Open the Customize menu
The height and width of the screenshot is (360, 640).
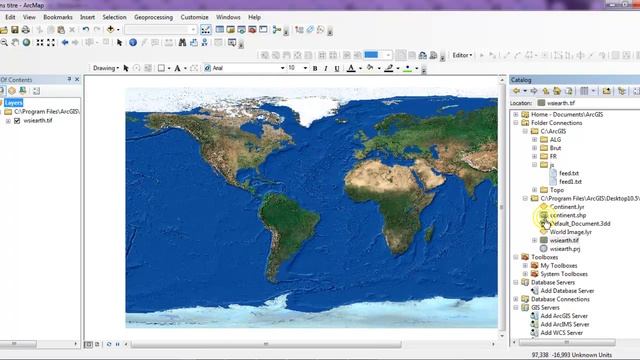click(194, 17)
